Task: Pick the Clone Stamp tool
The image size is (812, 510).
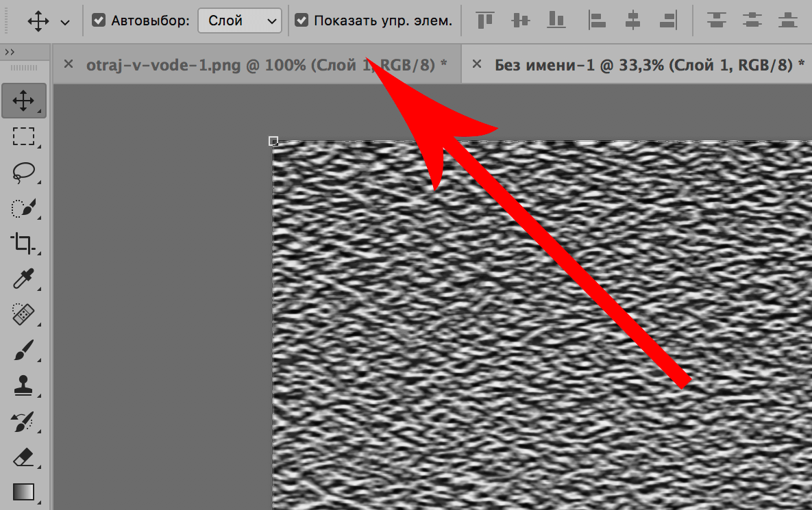Action: pos(24,386)
